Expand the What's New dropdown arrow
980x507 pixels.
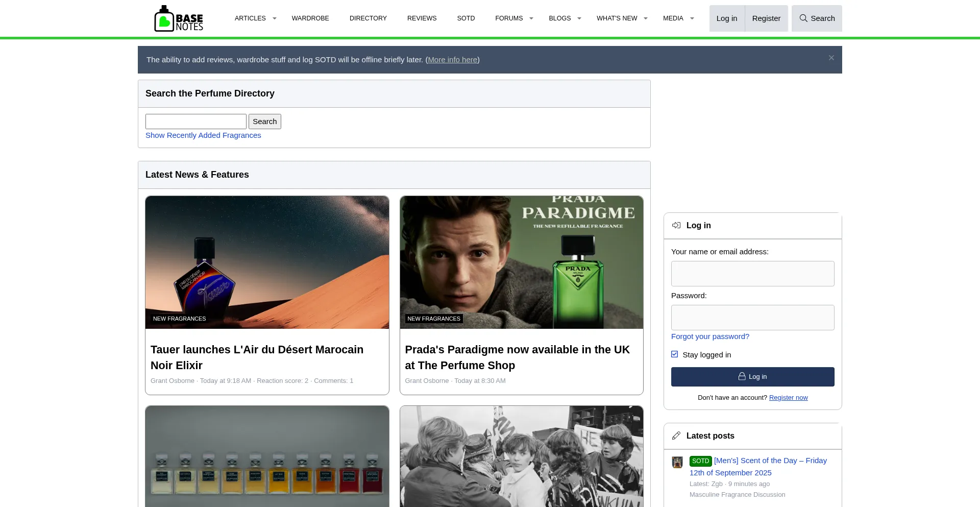(646, 18)
